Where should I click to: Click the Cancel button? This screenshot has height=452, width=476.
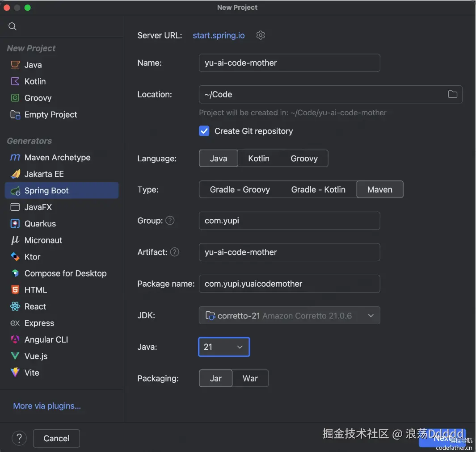pyautogui.click(x=56, y=438)
